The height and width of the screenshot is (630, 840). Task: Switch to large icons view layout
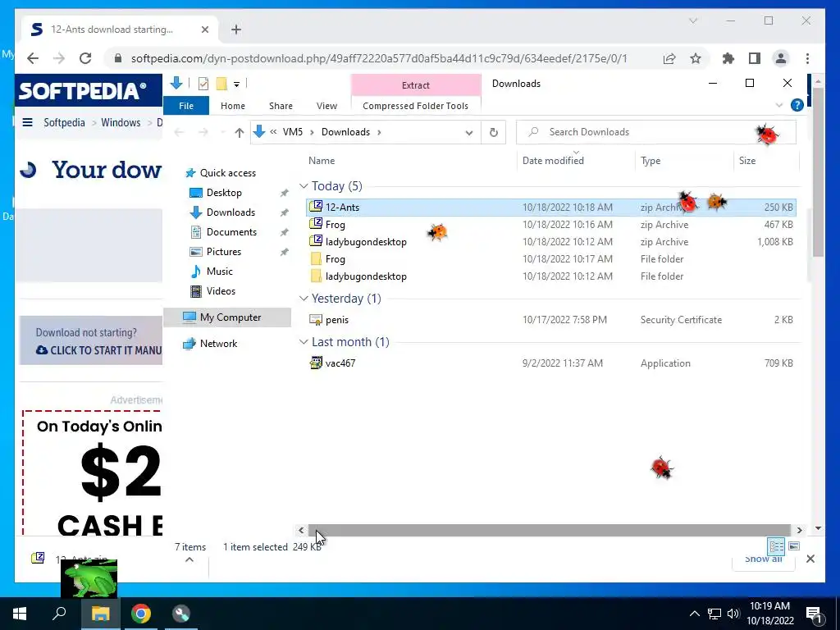point(794,546)
